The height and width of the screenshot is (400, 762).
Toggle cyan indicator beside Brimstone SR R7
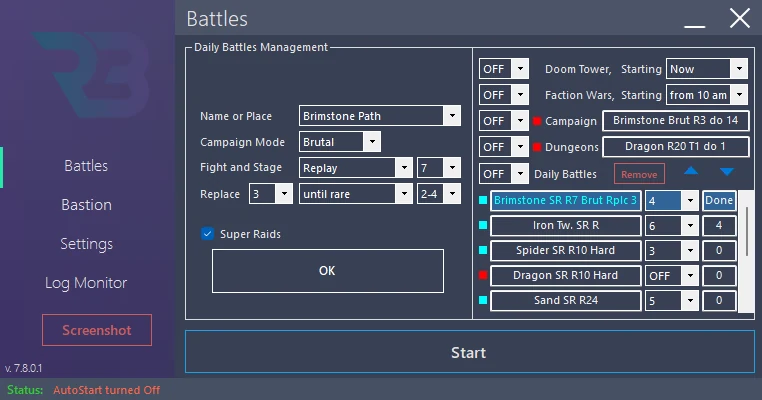coord(483,200)
